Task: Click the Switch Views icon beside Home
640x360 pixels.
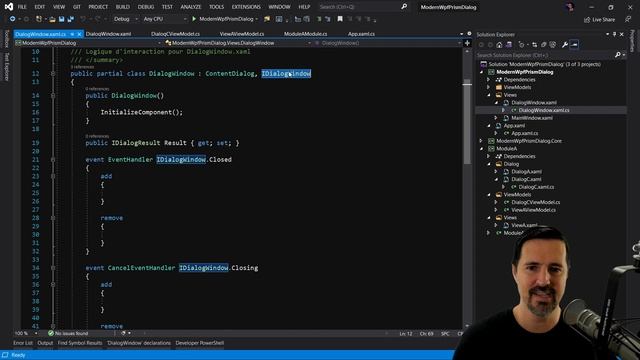Action: click(x=509, y=44)
